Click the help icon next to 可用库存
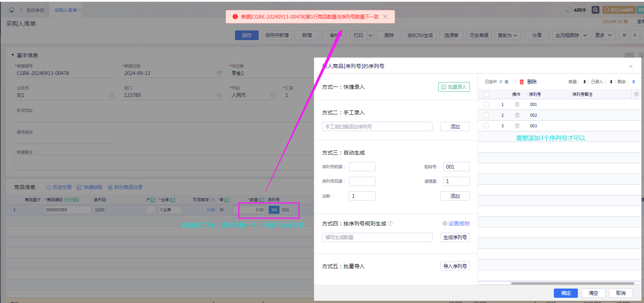The width and height of the screenshot is (644, 303). tap(213, 200)
